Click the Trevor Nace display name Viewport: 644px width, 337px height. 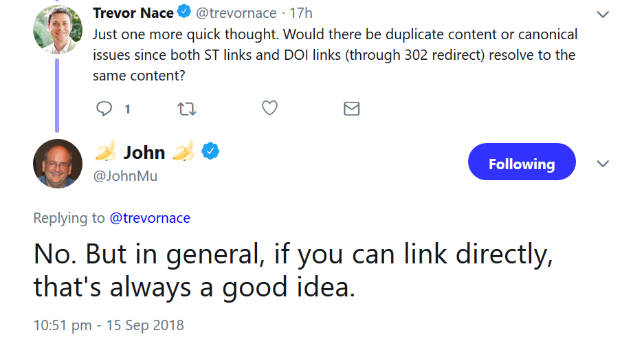tap(133, 12)
